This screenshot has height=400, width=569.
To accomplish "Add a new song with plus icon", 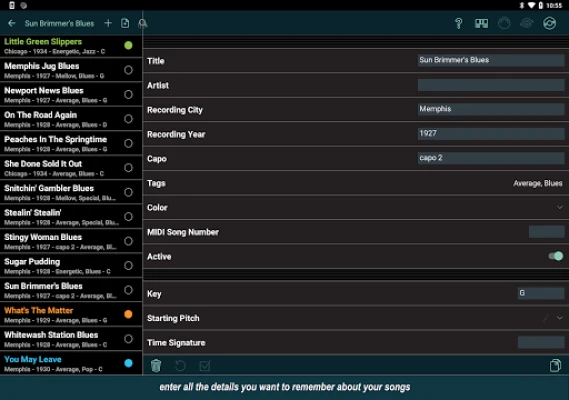I will (108, 23).
